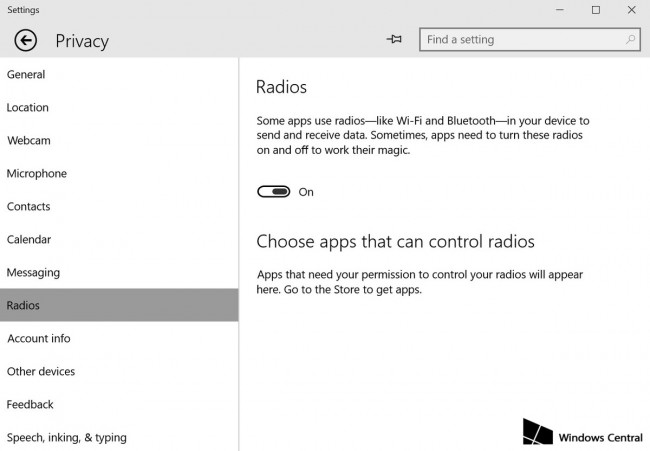Close the Settings window
650x451 pixels.
[x=631, y=10]
